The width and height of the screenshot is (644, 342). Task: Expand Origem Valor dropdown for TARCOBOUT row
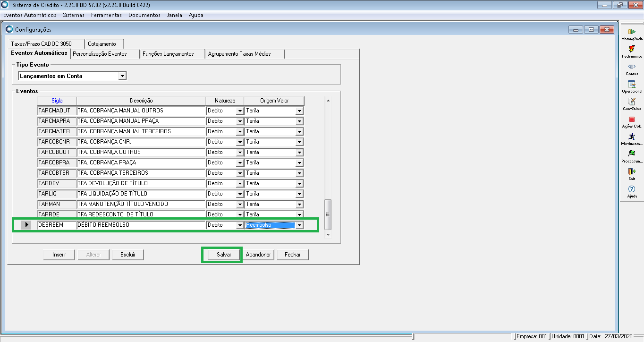[299, 153]
